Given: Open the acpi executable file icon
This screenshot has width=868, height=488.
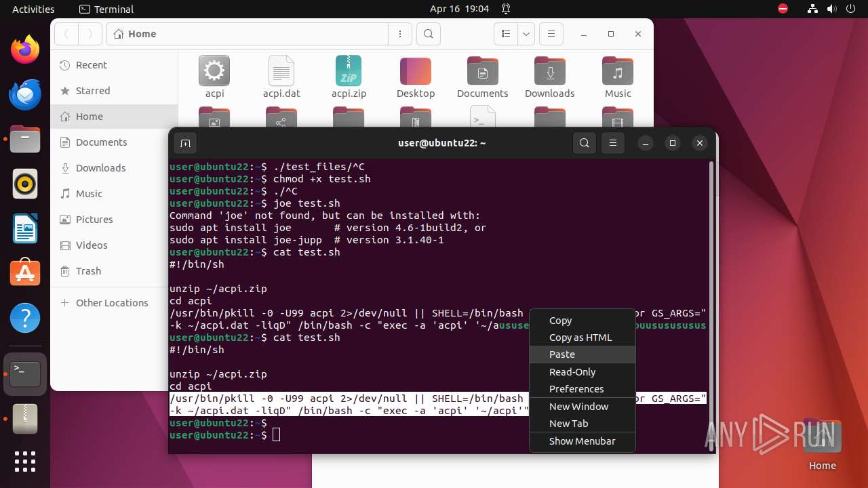Looking at the screenshot, I should point(214,77).
